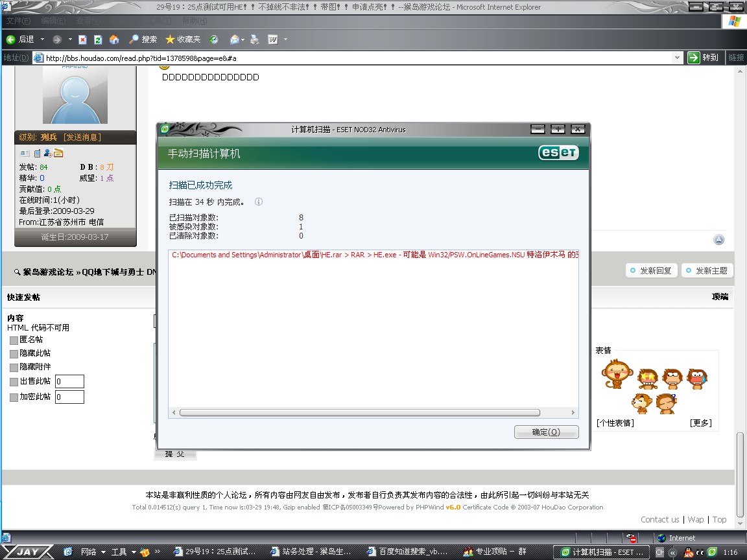Switch to 专业顶贴 taskbar window
Image resolution: width=747 pixels, height=560 pixels.
(x=495, y=552)
